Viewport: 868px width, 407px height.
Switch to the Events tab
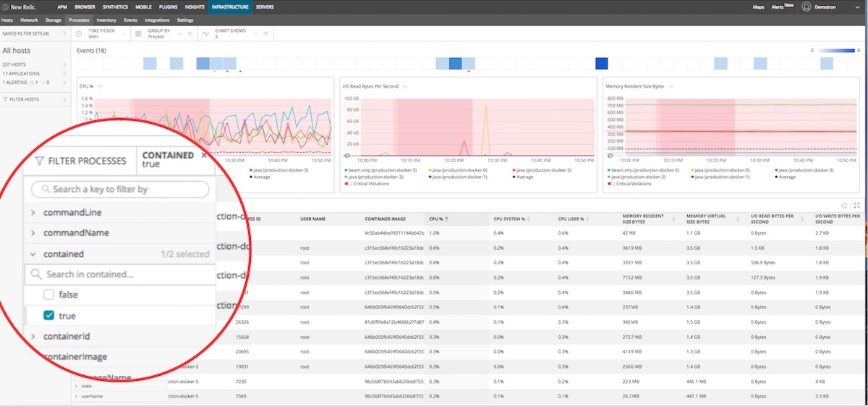point(131,20)
